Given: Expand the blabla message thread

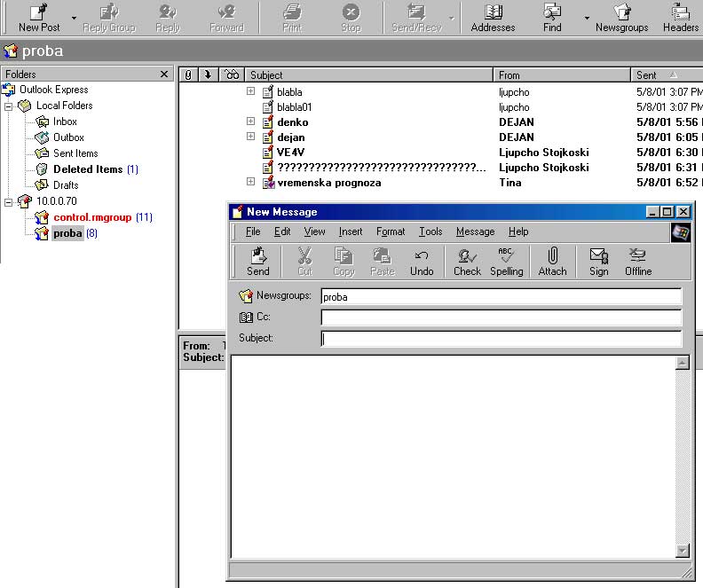Looking at the screenshot, I should click(x=250, y=91).
